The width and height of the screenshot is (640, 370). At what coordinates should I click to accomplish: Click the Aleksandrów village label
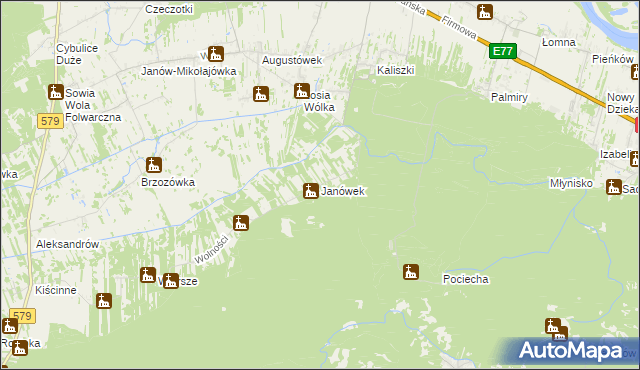pyautogui.click(x=67, y=244)
